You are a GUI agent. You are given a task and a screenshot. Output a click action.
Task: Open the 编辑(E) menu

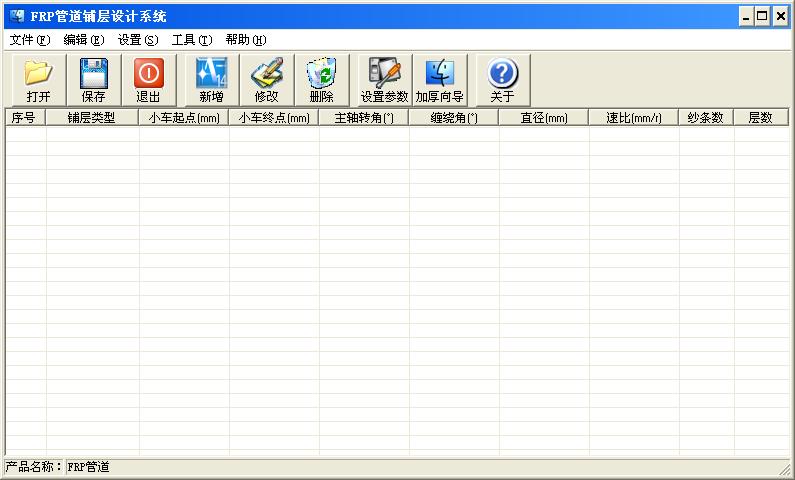[x=83, y=40]
